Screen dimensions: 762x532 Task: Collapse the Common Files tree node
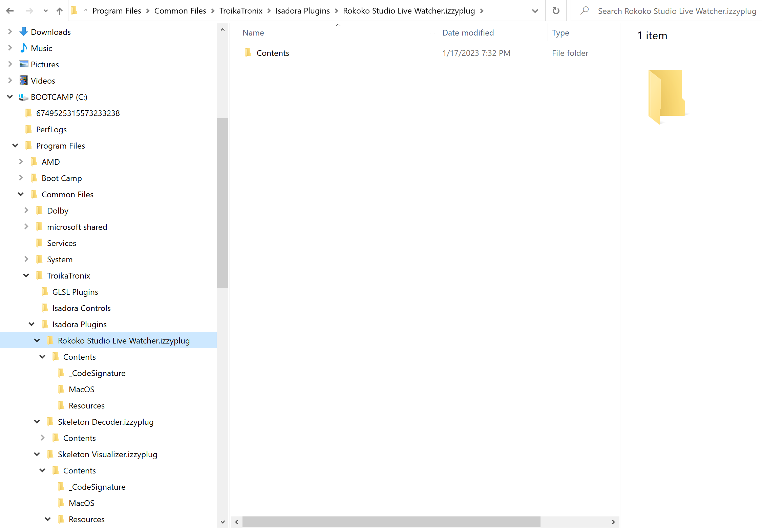(21, 194)
